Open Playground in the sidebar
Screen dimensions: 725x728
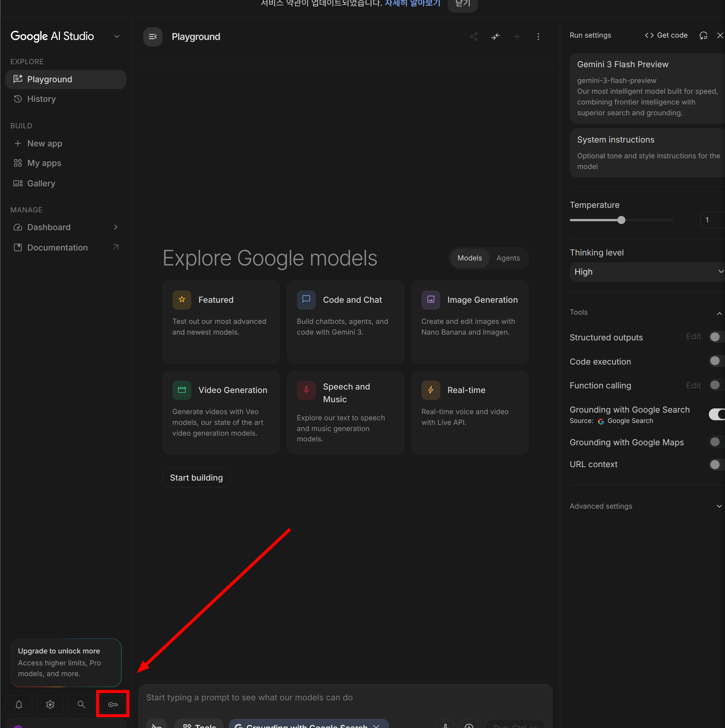click(66, 79)
